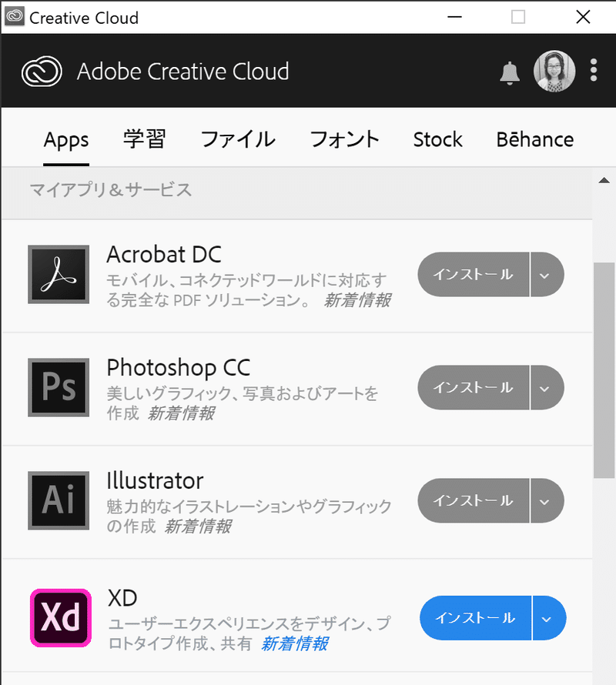This screenshot has height=685, width=616.
Task: Open the notifications bell
Action: (509, 72)
